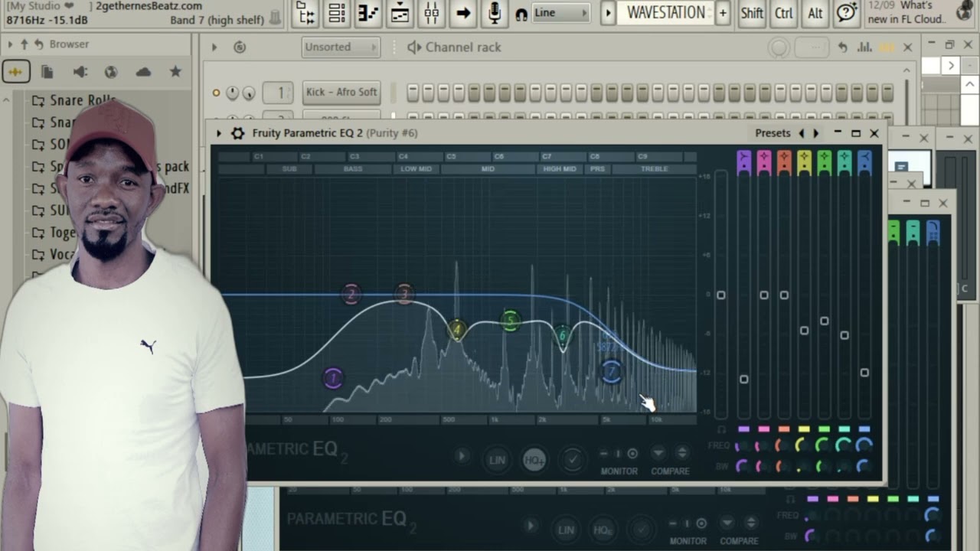The width and height of the screenshot is (980, 551).
Task: Open the Fruity Parametric EQ 2 gear settings
Action: (x=238, y=133)
